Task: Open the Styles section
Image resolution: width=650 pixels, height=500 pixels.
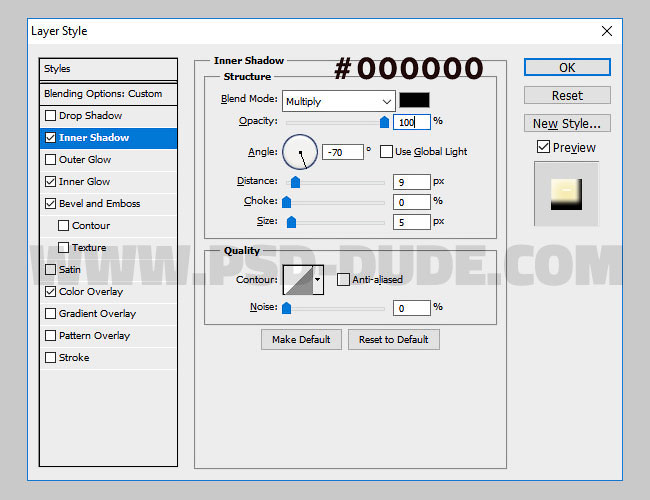Action: (x=108, y=69)
